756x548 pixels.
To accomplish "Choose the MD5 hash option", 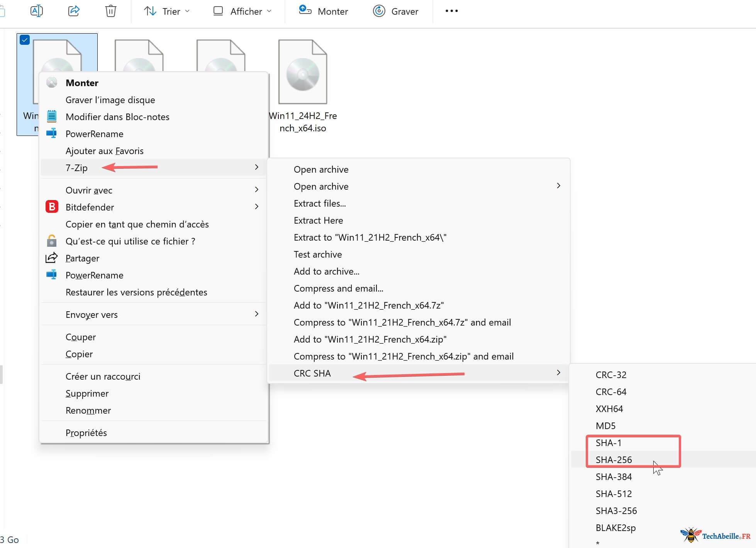I will pyautogui.click(x=605, y=426).
